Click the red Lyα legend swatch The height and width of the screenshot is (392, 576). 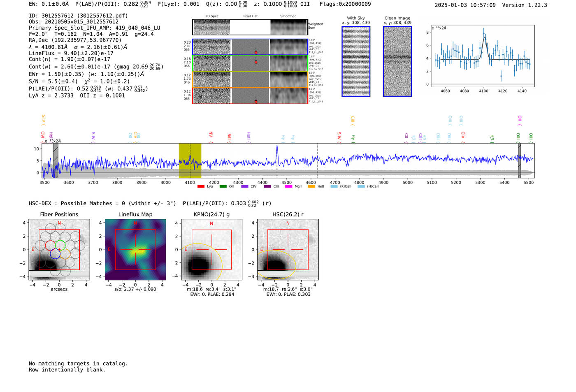click(x=201, y=186)
